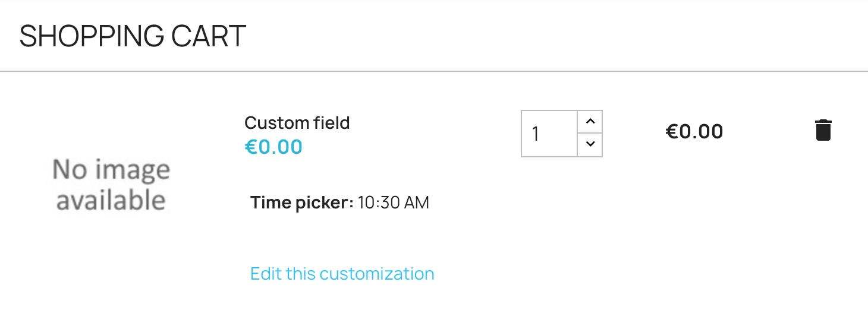The height and width of the screenshot is (323, 868).
Task: Remove product from cart via trash can
Action: coord(823,130)
